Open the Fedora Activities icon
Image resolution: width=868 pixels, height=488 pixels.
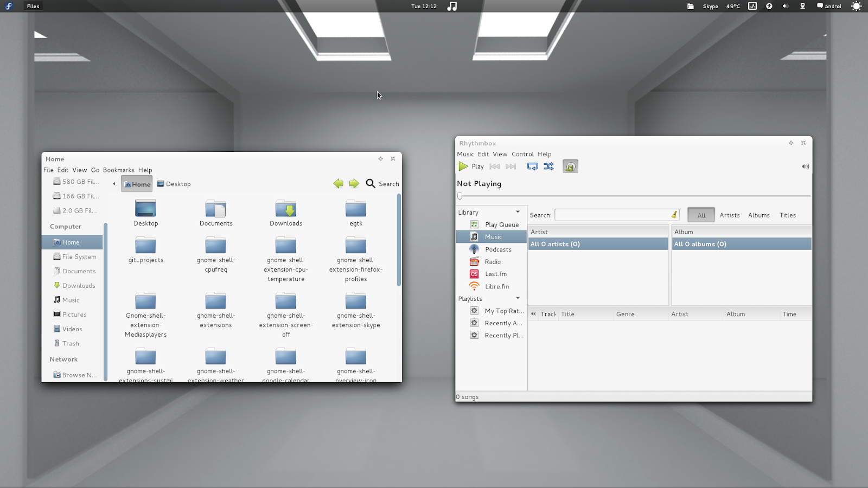(9, 6)
